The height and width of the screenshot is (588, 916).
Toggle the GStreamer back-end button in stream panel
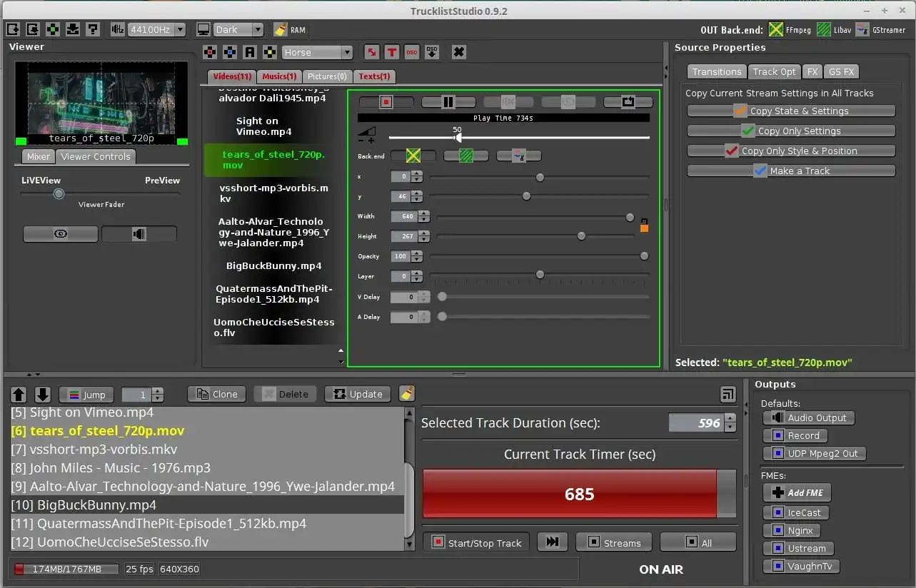[519, 155]
